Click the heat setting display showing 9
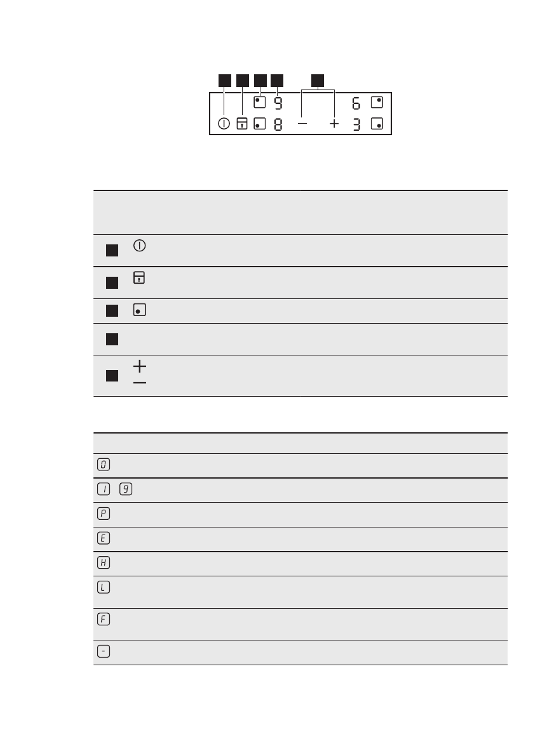The width and height of the screenshot is (533, 756). (x=278, y=102)
